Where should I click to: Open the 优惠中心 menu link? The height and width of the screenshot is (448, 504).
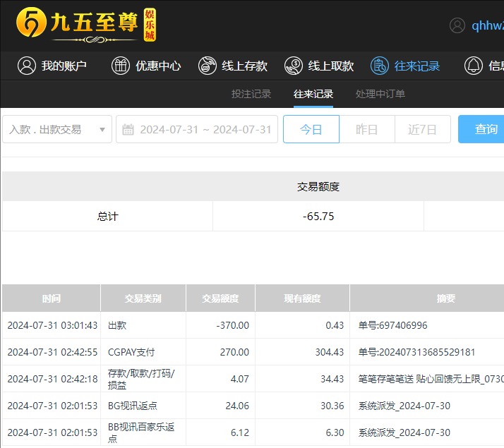[x=158, y=66]
